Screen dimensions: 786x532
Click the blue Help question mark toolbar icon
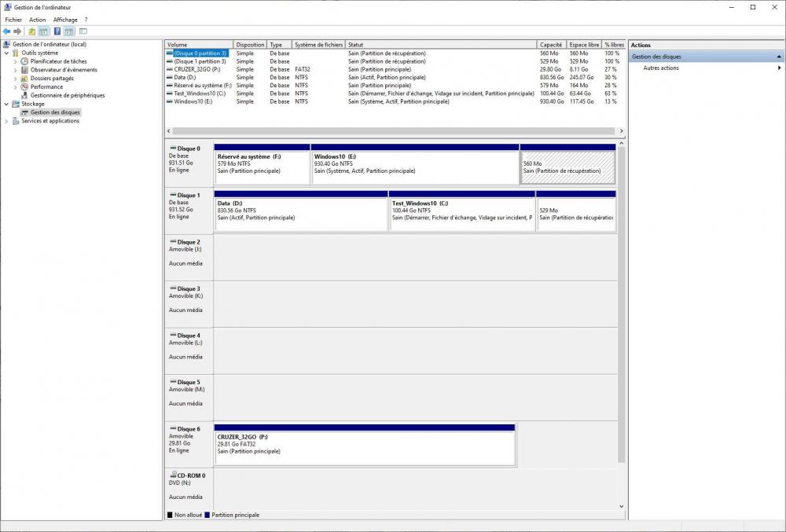pyautogui.click(x=57, y=31)
